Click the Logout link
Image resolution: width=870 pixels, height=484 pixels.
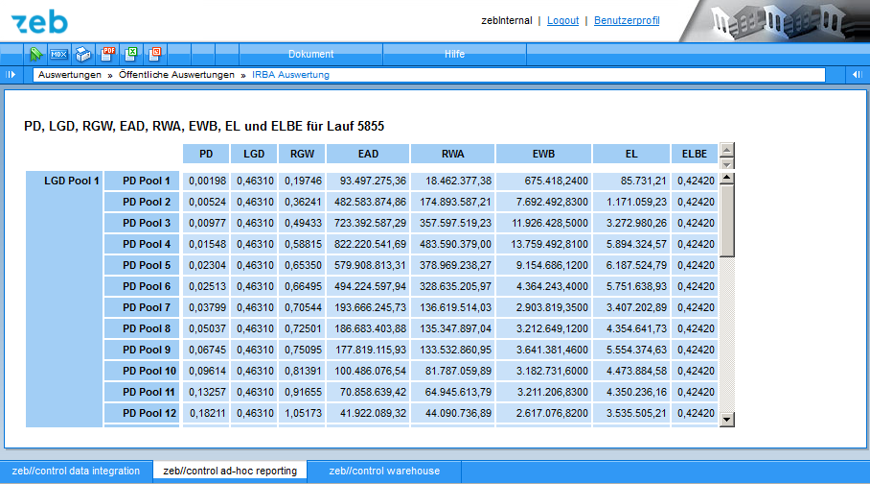point(562,20)
